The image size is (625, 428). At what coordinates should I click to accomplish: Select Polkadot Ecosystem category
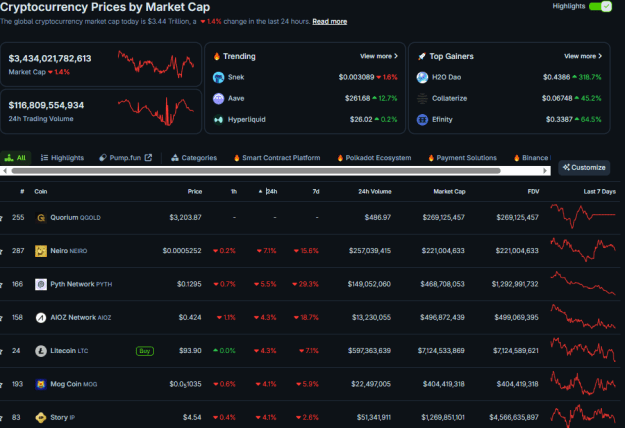pyautogui.click(x=374, y=158)
